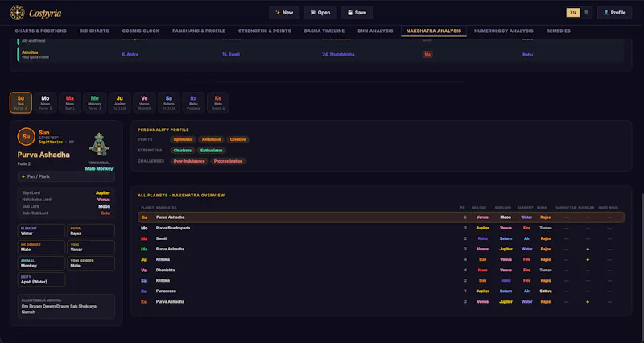Select the Mars (Ma) planet chip
Viewport: 644px width, 343px height.
point(70,102)
